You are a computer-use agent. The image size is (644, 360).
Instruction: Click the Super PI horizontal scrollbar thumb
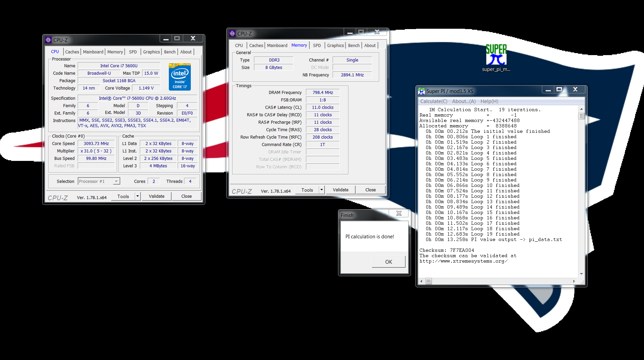[429, 281]
